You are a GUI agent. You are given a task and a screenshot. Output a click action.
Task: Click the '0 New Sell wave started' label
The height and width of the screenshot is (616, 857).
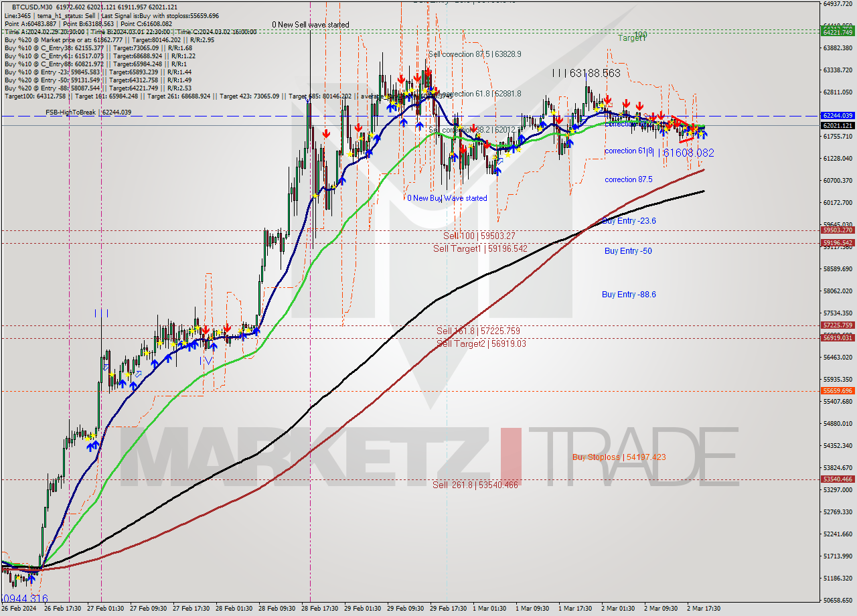click(310, 25)
